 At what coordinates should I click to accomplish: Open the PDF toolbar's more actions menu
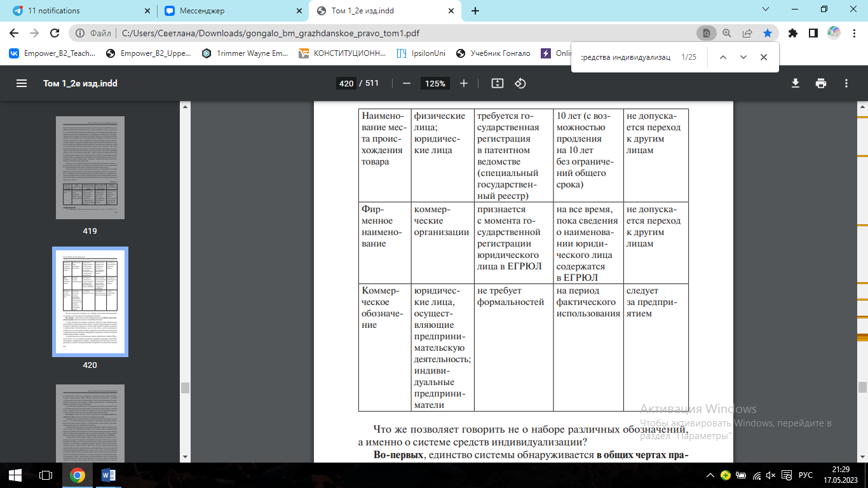pyautogui.click(x=846, y=83)
